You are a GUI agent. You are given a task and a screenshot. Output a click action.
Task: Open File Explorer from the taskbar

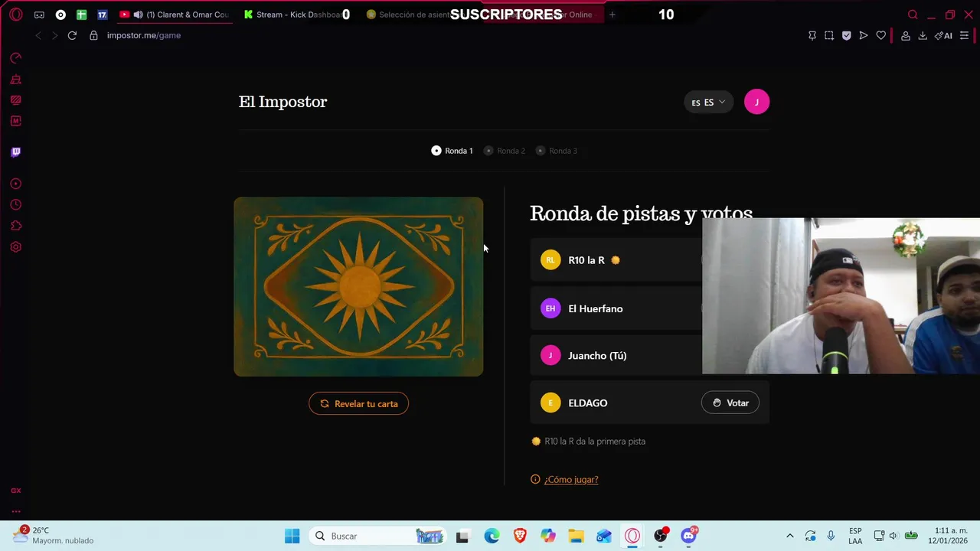point(576,536)
